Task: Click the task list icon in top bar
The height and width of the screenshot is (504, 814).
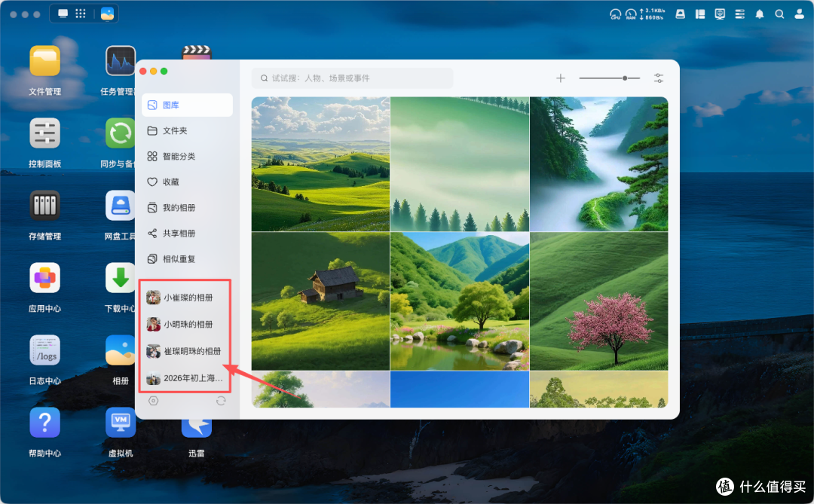Action: tap(740, 14)
